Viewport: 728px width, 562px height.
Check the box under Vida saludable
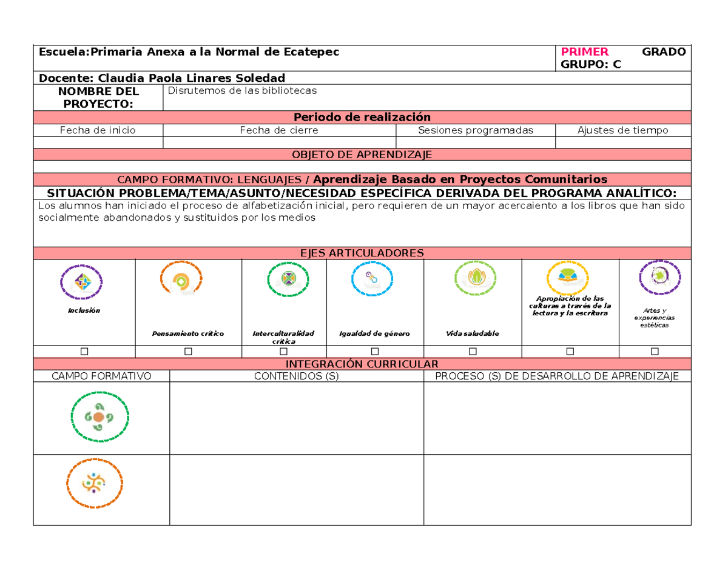(x=473, y=352)
